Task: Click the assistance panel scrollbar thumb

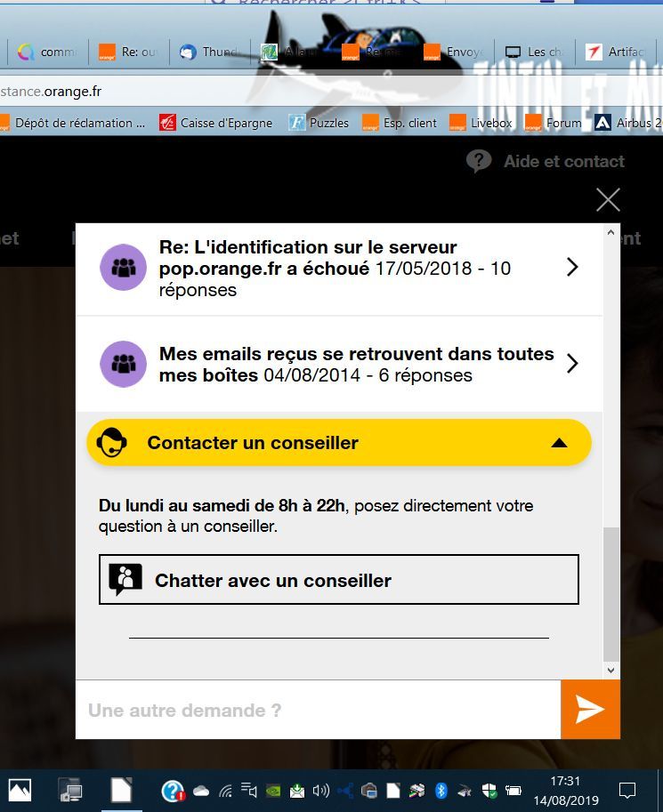Action: pos(610,594)
